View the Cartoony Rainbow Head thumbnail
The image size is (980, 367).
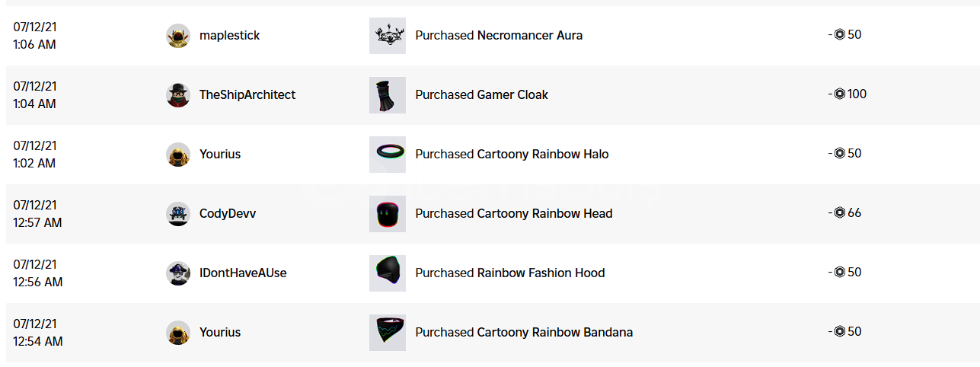388,214
